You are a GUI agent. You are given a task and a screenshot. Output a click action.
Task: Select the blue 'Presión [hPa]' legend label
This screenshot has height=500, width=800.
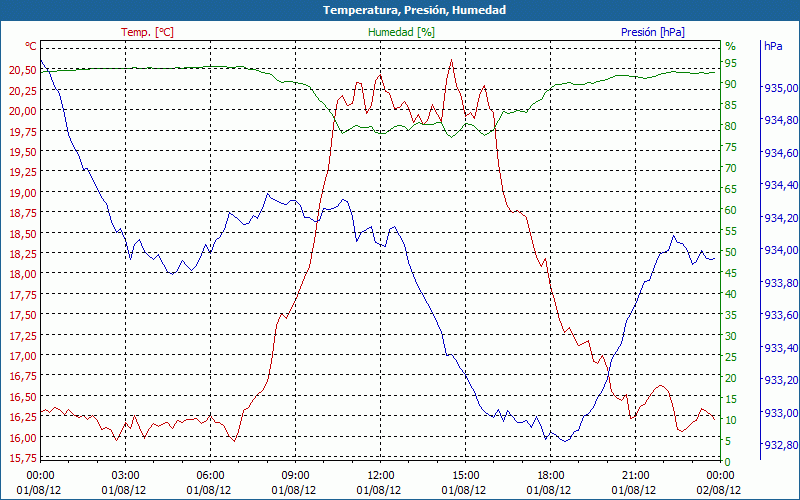(x=653, y=32)
